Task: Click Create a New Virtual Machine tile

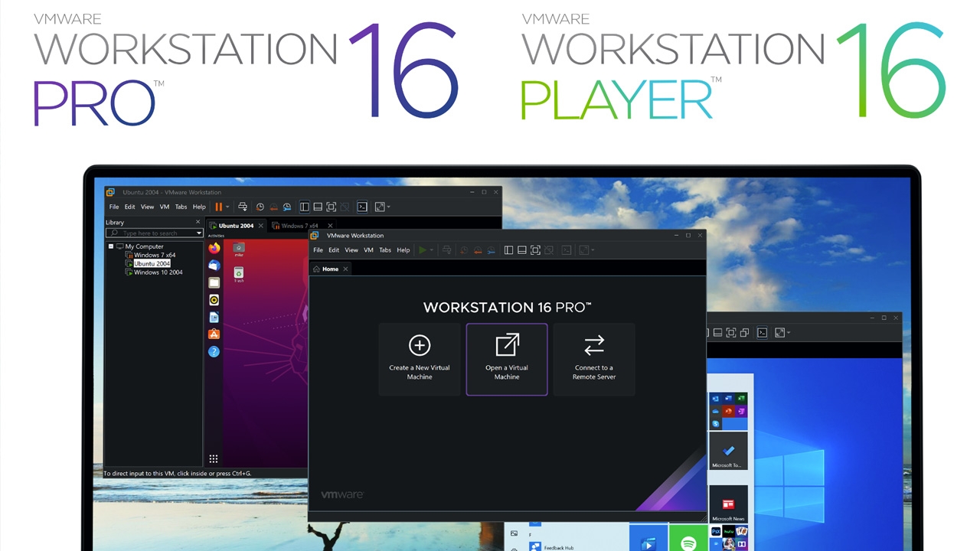Action: click(x=420, y=359)
